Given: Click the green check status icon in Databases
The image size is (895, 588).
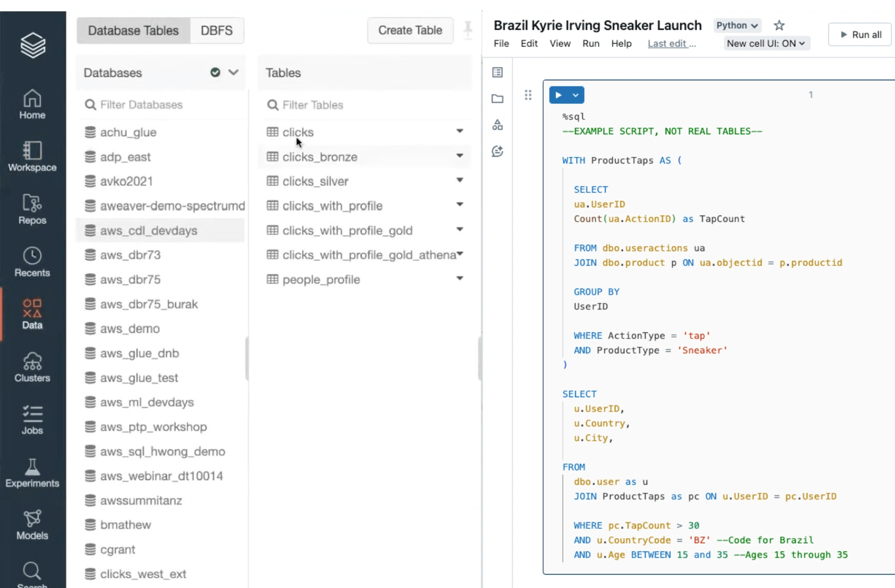Looking at the screenshot, I should click(216, 73).
